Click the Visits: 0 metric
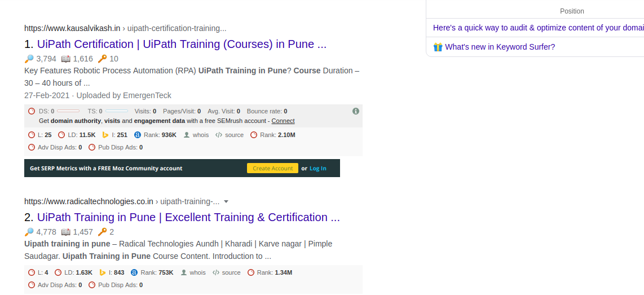644x295 pixels. (145, 111)
